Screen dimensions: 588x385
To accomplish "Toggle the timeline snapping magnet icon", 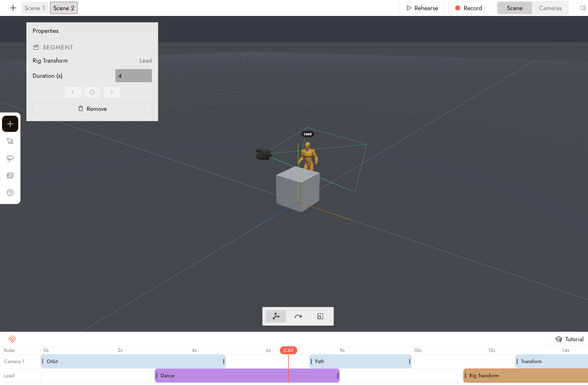I will pyautogui.click(x=12, y=339).
